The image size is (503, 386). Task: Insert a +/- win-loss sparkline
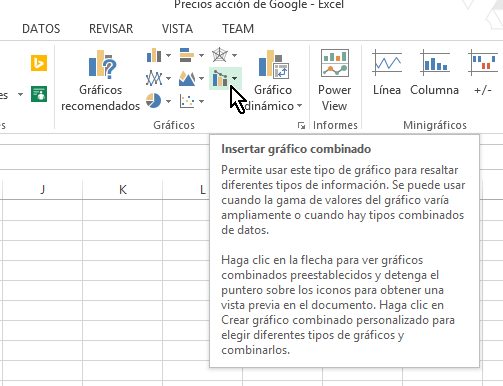click(x=483, y=72)
